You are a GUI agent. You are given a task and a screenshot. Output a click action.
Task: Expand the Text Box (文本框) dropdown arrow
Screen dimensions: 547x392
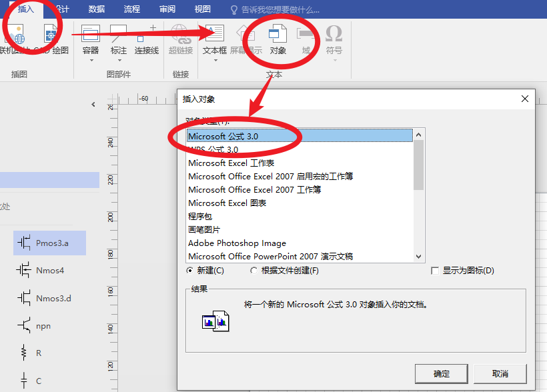(215, 61)
